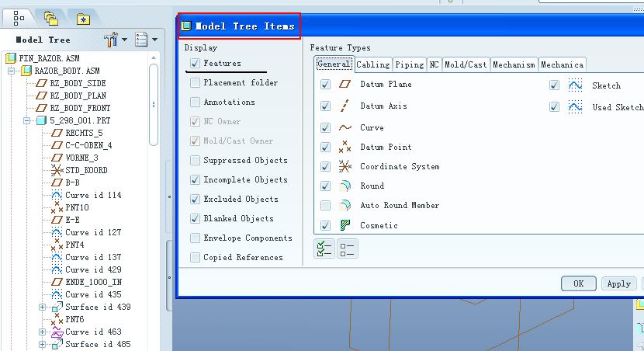Click the STD_KOORD coordinate system icon

(x=57, y=170)
